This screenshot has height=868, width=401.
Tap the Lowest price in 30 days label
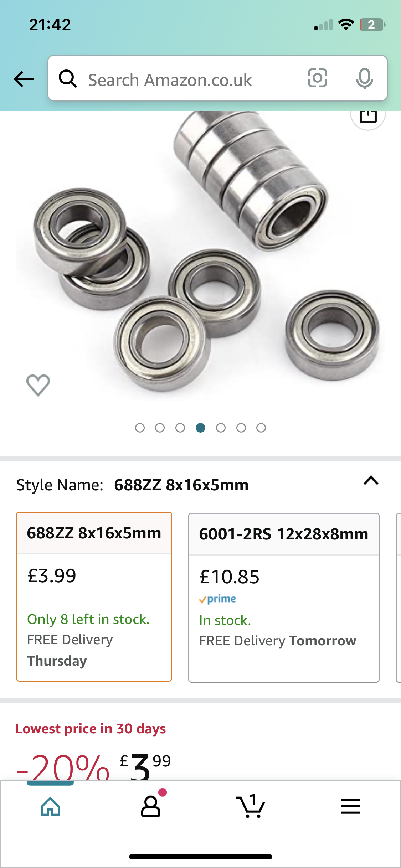(x=91, y=729)
